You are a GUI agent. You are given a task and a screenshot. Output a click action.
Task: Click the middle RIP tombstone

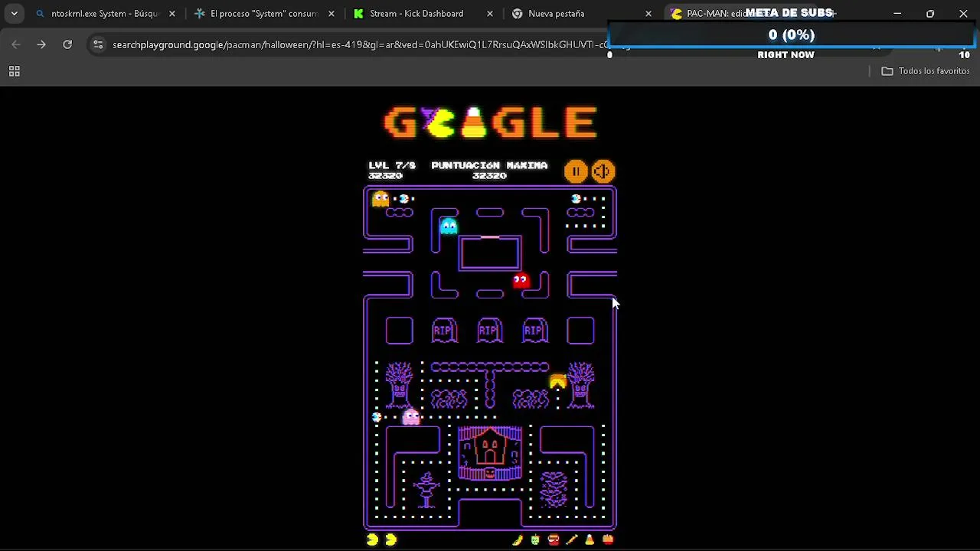click(490, 331)
